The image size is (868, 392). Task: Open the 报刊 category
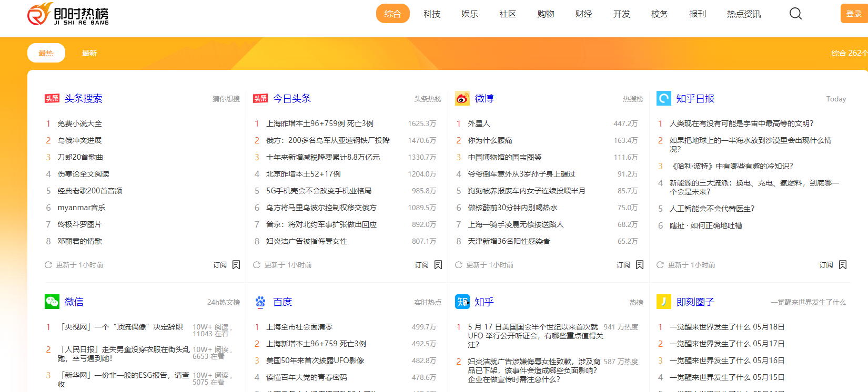click(698, 14)
